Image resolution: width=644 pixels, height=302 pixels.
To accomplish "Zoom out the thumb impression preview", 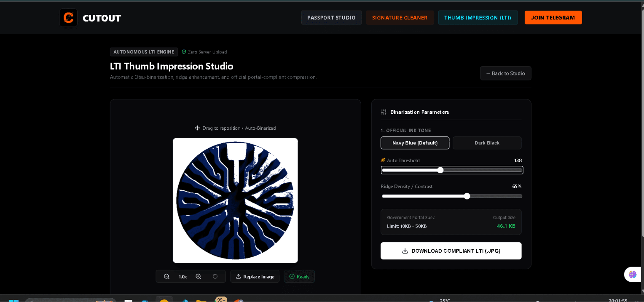I will pyautogui.click(x=166, y=276).
